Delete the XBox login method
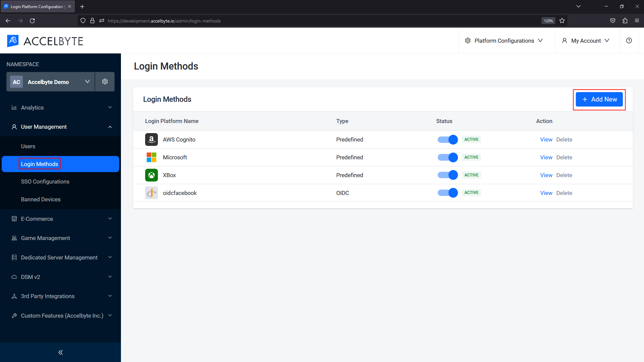The height and width of the screenshot is (362, 644). (564, 175)
